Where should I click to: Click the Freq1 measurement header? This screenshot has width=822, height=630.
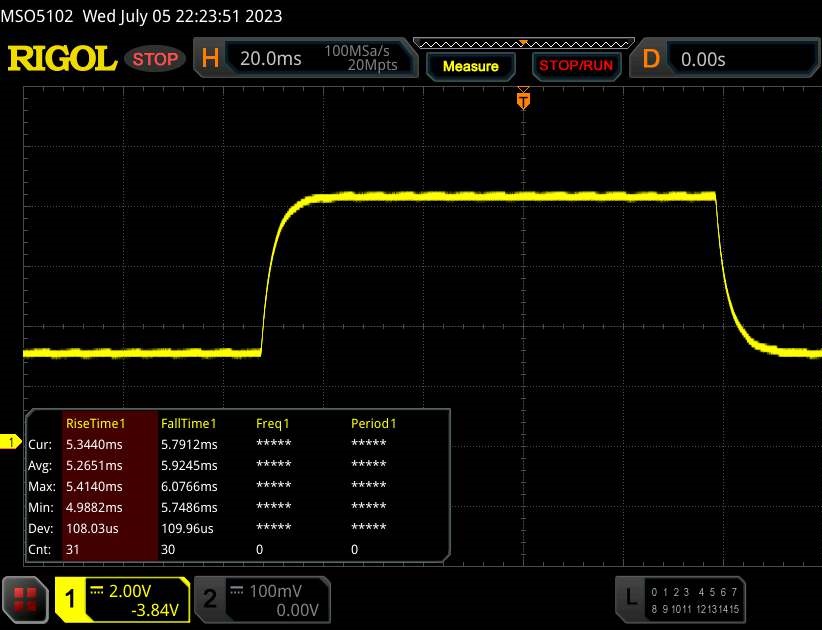tap(273, 424)
